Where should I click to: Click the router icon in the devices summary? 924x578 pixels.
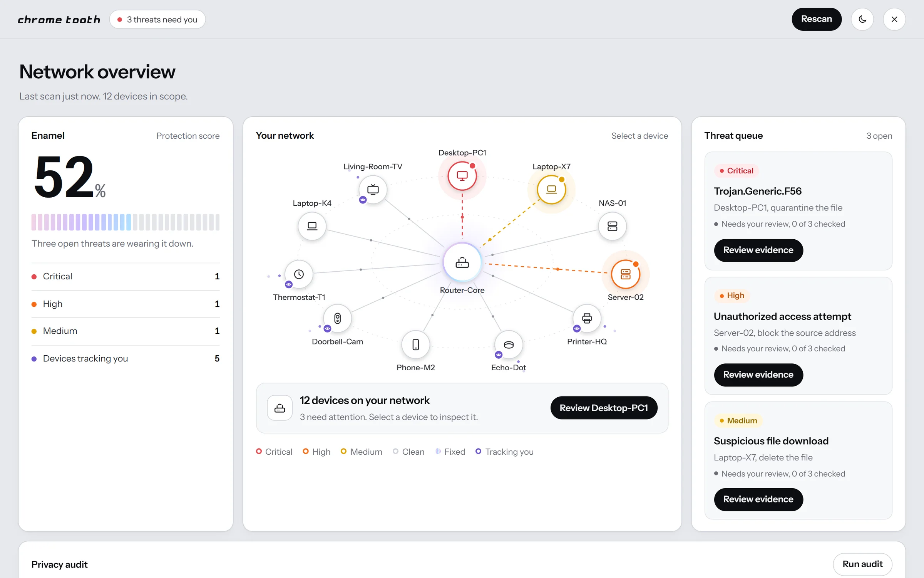coord(280,408)
